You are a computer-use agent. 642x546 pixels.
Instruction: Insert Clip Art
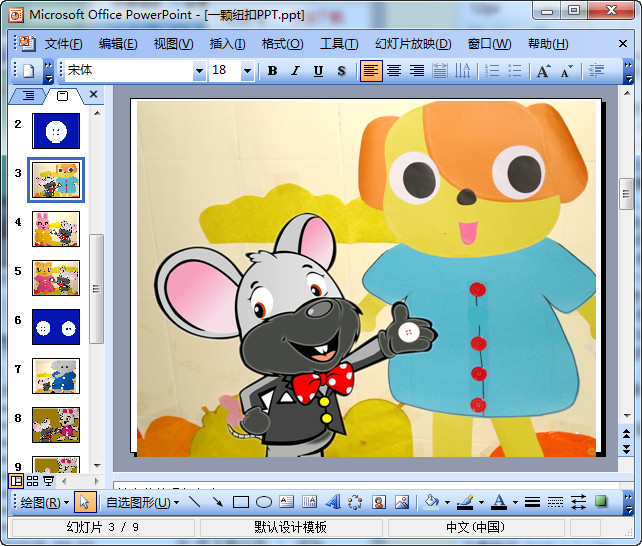[x=379, y=502]
